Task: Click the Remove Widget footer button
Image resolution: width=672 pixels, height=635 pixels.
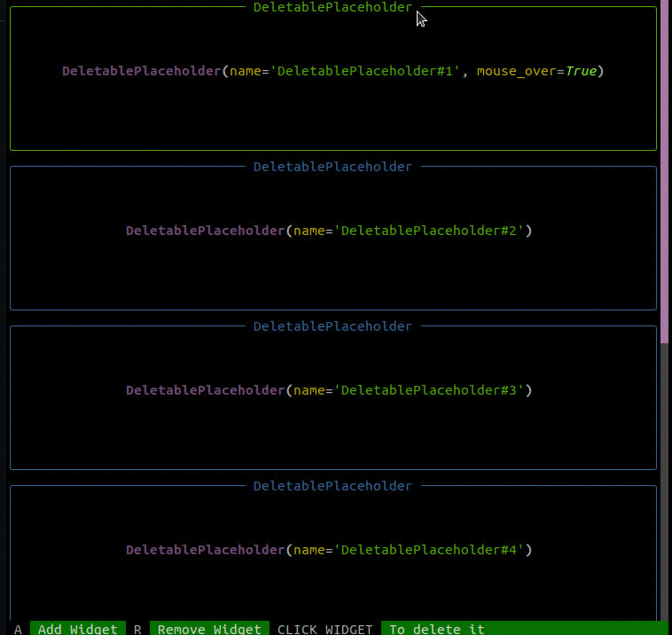Action: [x=209, y=629]
